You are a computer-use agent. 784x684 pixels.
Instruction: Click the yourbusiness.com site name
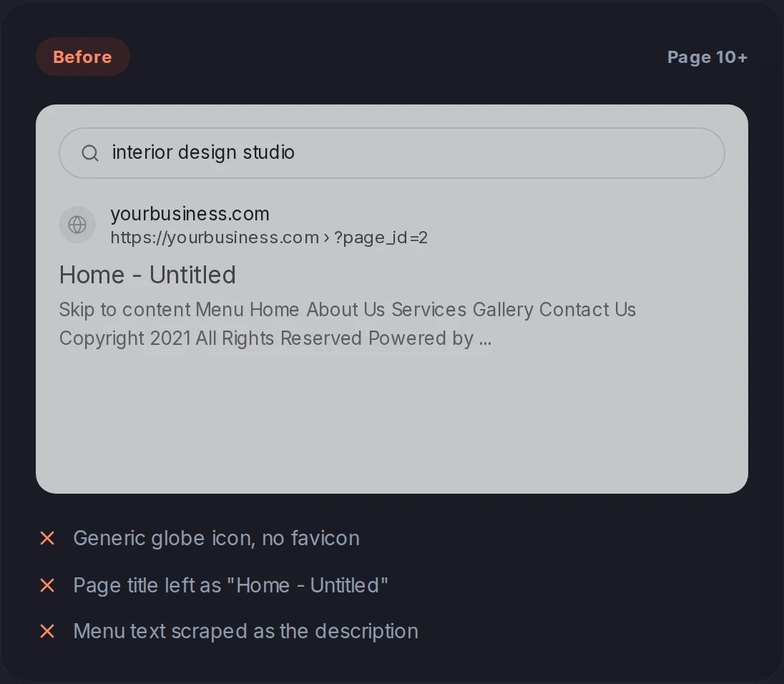click(190, 214)
